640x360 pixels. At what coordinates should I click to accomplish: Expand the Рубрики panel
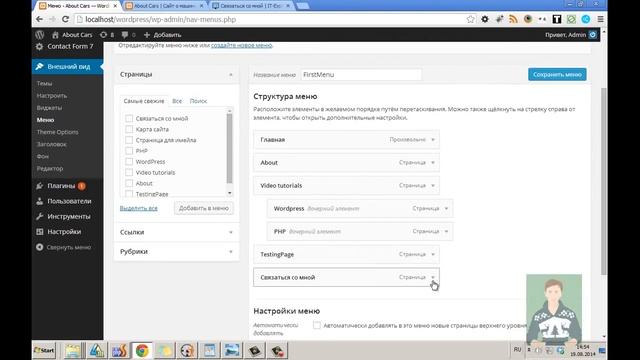pyautogui.click(x=231, y=252)
